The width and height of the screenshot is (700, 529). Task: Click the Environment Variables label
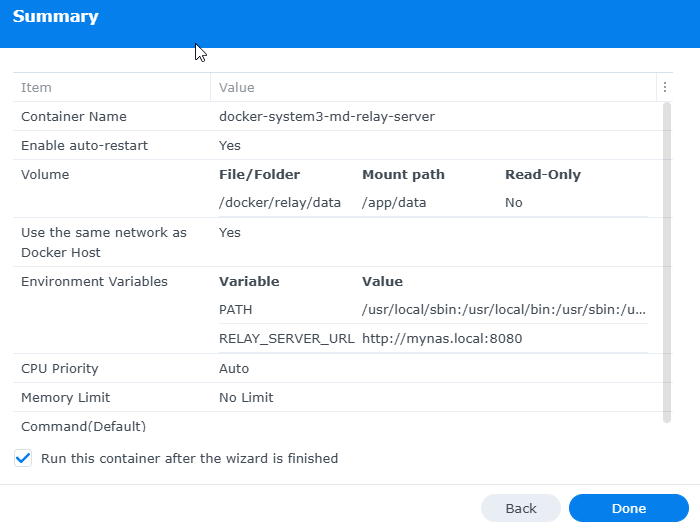[x=94, y=282]
